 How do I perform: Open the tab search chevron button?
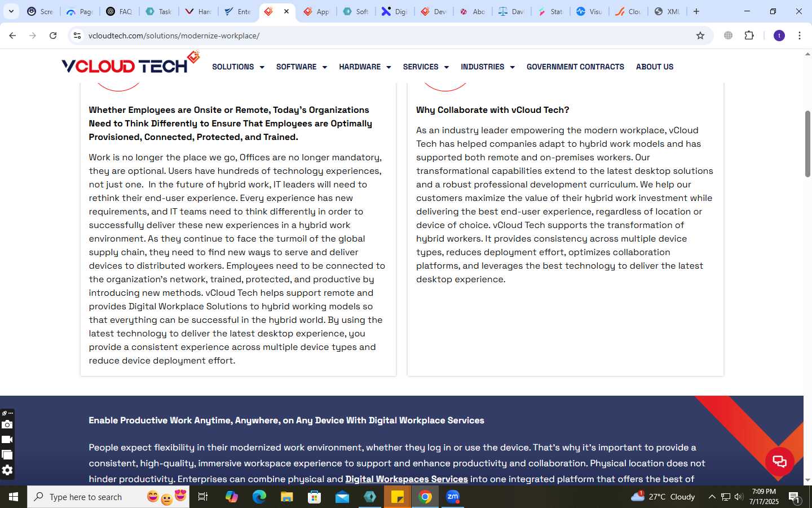click(11, 11)
